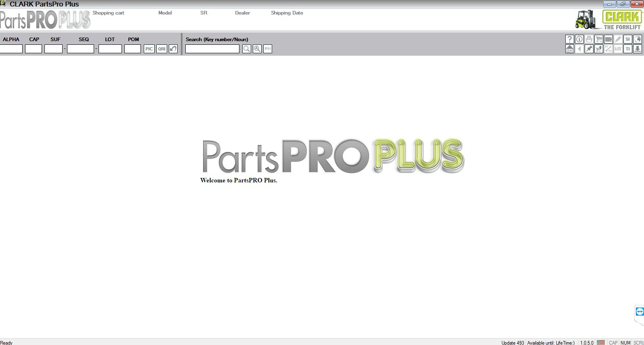Click the TeamViewer side panel icon
Image resolution: width=644 pixels, height=345 pixels.
click(x=640, y=312)
